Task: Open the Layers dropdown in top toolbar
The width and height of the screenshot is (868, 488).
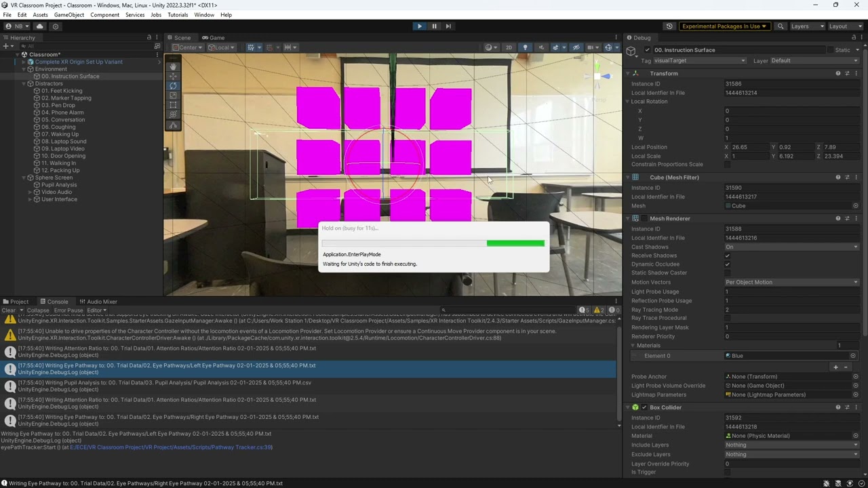Action: 807,26
